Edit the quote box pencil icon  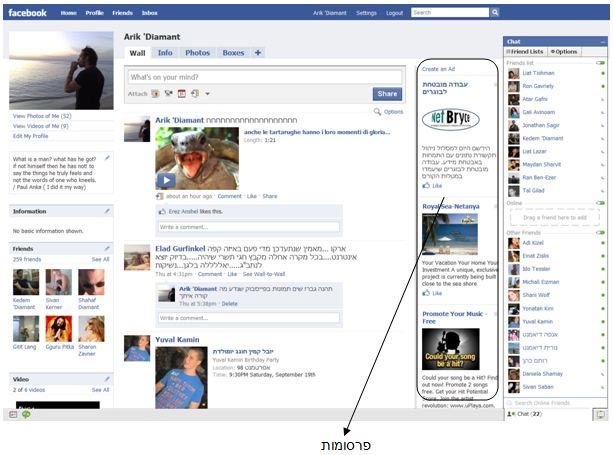pos(107,158)
